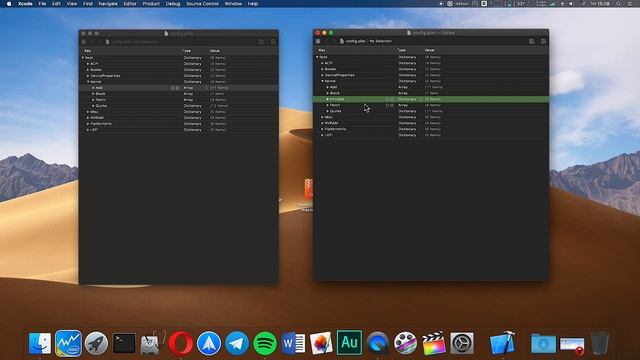Open related items grid icon in Edited window
Viewport: 640px width, 360px height.
click(318, 41)
